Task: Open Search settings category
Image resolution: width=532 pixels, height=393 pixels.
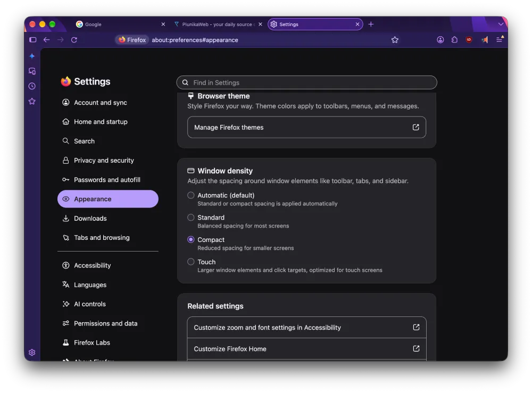Action: 108,141
